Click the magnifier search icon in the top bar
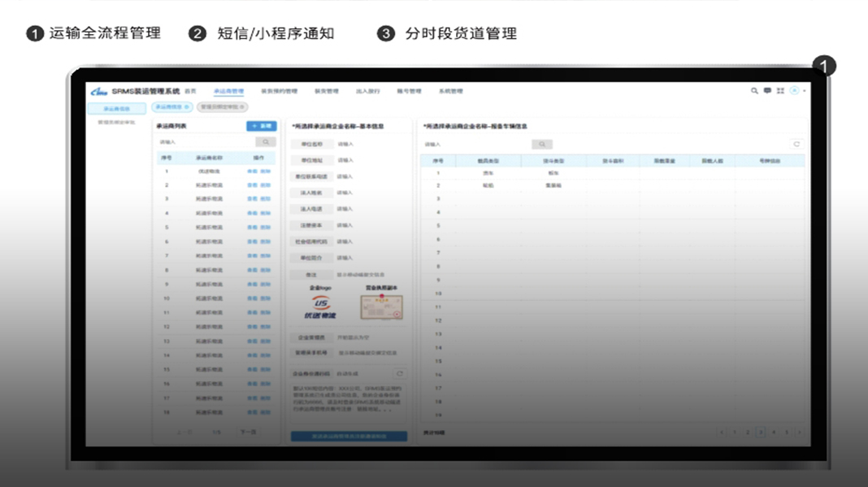 [755, 91]
